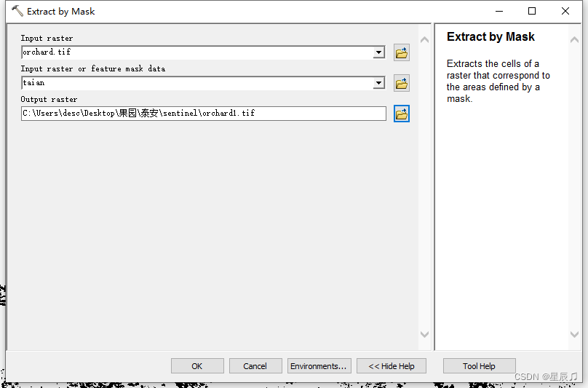The image size is (588, 388).
Task: Browse for the mask data file
Action: coord(401,83)
